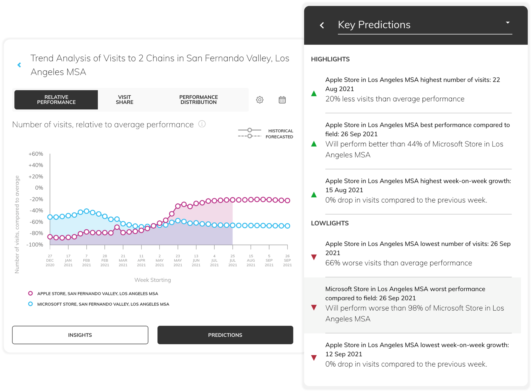Go back using blue chevron by title
Viewport: 532px width, 392px height.
19,65
